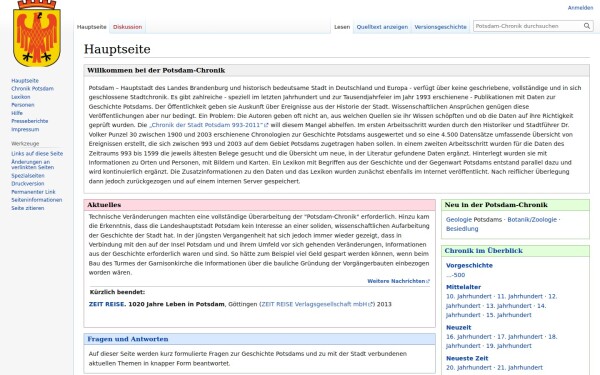Open the Impressum sidebar link
600x375 pixels.
tap(25, 130)
